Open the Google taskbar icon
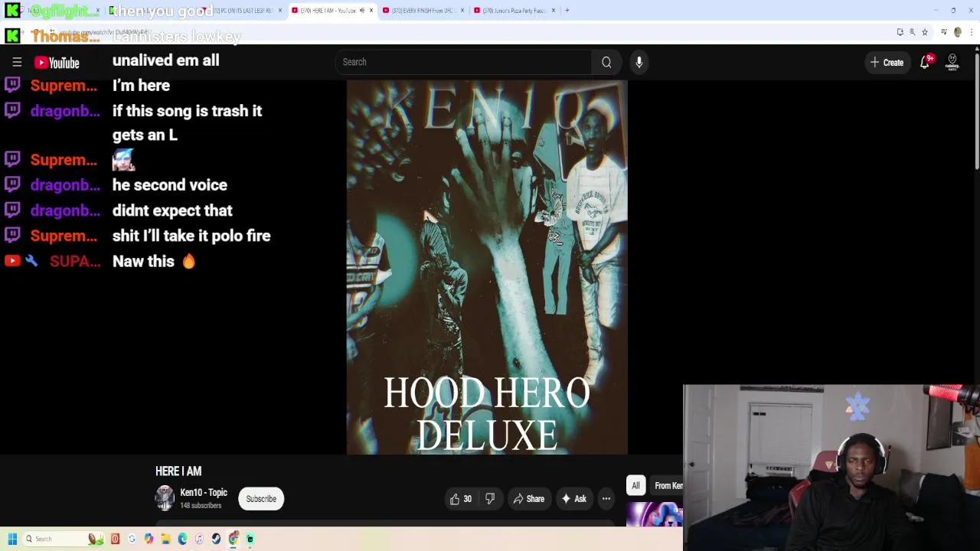Viewport: 980px width, 551px height. point(132,539)
